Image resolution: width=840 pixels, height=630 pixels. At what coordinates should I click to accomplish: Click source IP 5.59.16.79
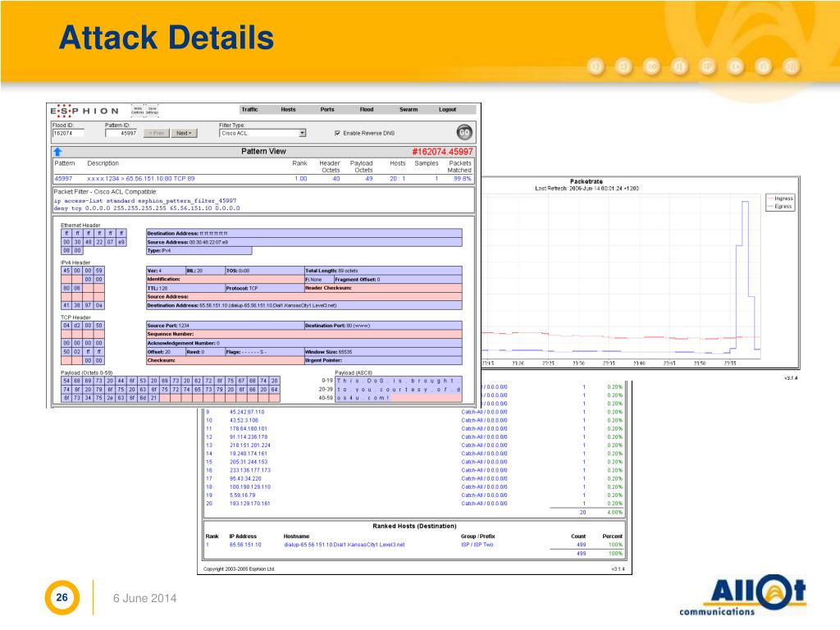pyautogui.click(x=242, y=495)
